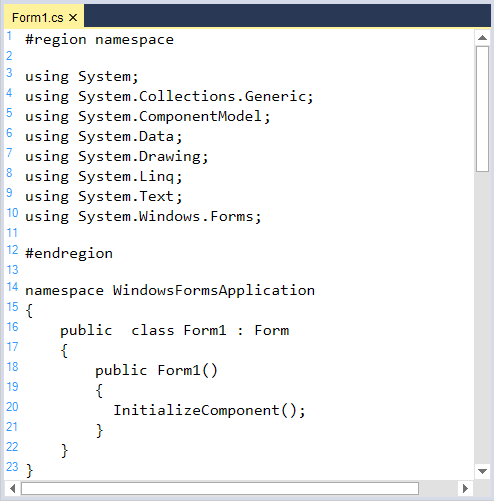Click 'System.Text' on line 9
This screenshot has width=494, height=501.
126,196
